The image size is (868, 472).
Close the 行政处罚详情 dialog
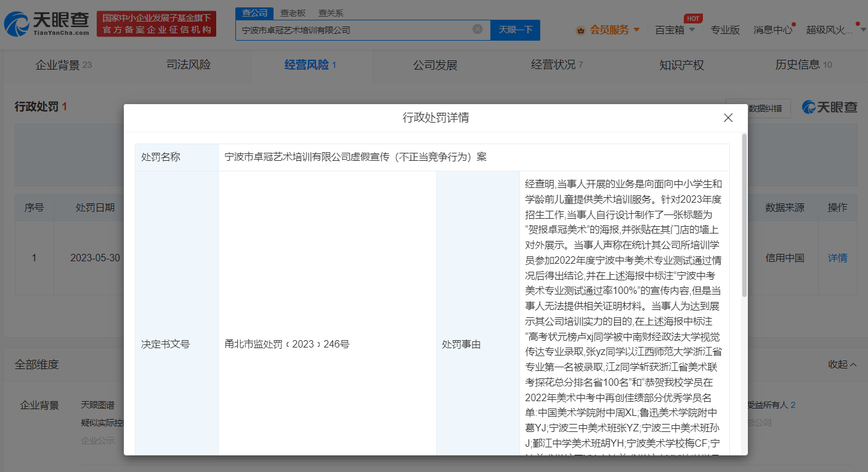pyautogui.click(x=728, y=117)
